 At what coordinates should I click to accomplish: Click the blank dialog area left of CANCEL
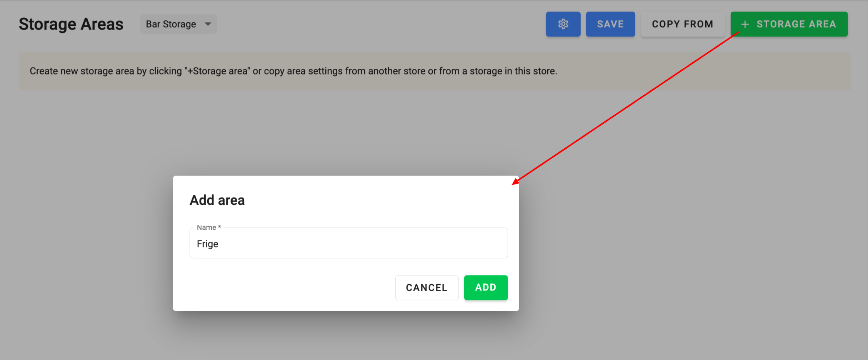point(288,287)
